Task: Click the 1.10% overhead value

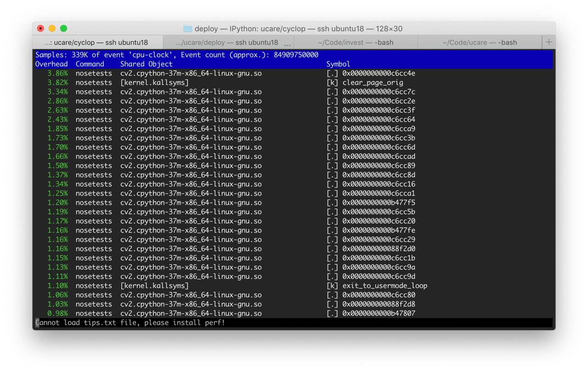Action: click(57, 286)
